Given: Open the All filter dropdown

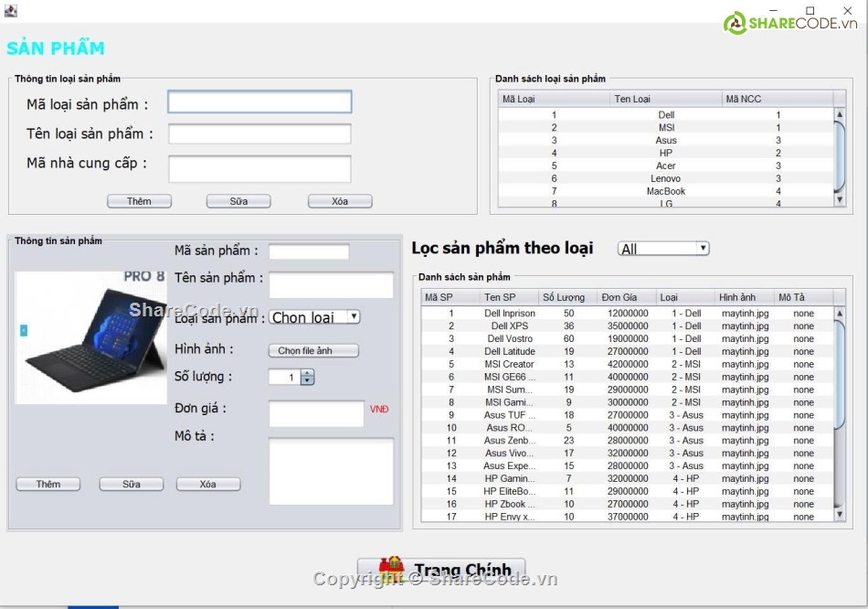Looking at the screenshot, I should [663, 249].
